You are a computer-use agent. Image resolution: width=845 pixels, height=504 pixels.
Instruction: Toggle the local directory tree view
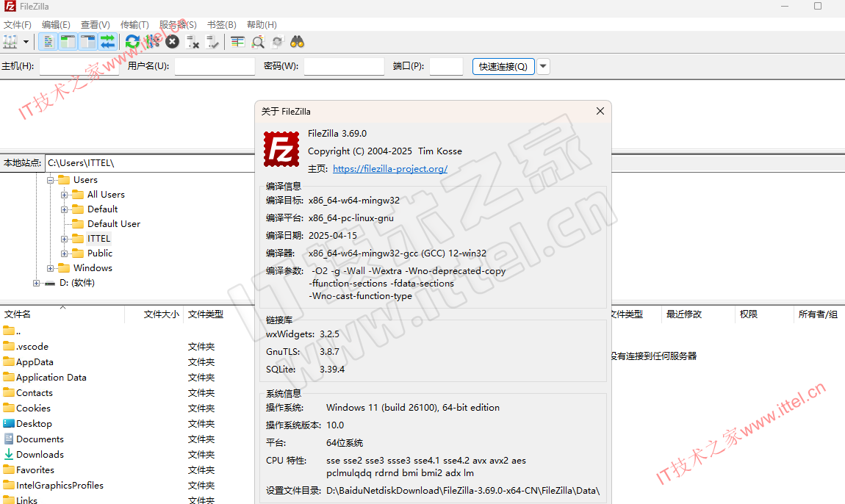(68, 42)
